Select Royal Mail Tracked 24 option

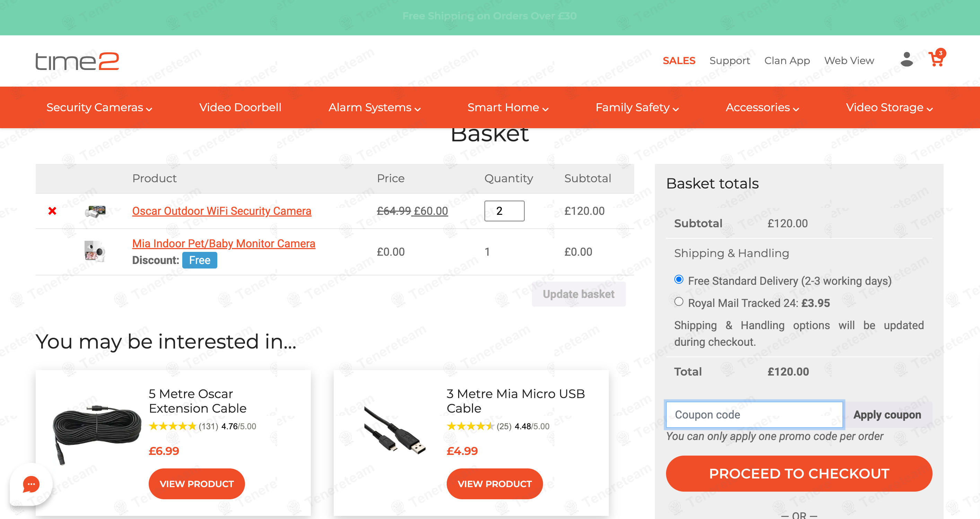click(678, 302)
